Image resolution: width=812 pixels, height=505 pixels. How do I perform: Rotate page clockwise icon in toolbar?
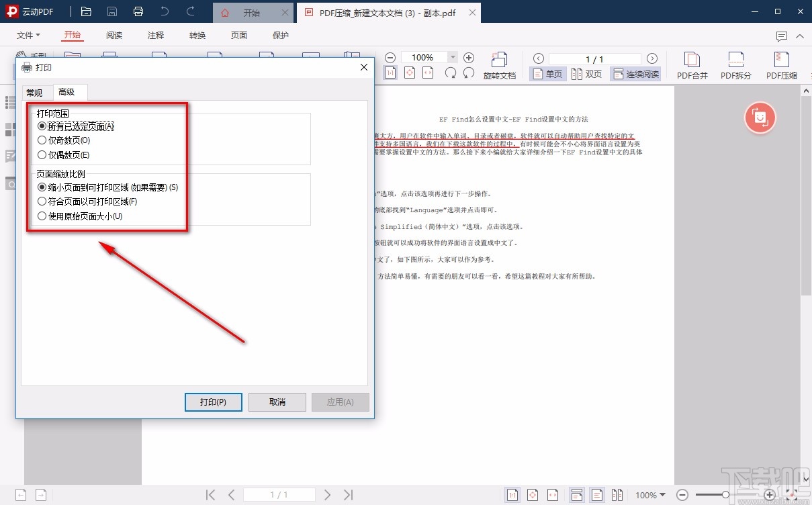[x=451, y=73]
